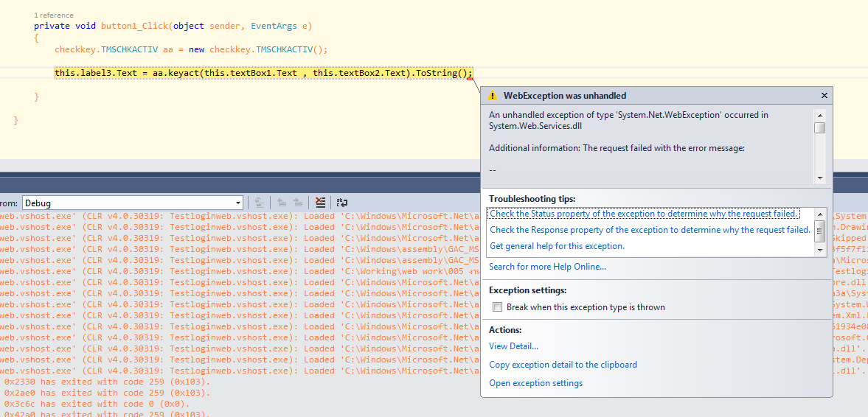Click output line '0x42a0 has exited with code 259'
The image size is (868, 417).
coord(108,414)
